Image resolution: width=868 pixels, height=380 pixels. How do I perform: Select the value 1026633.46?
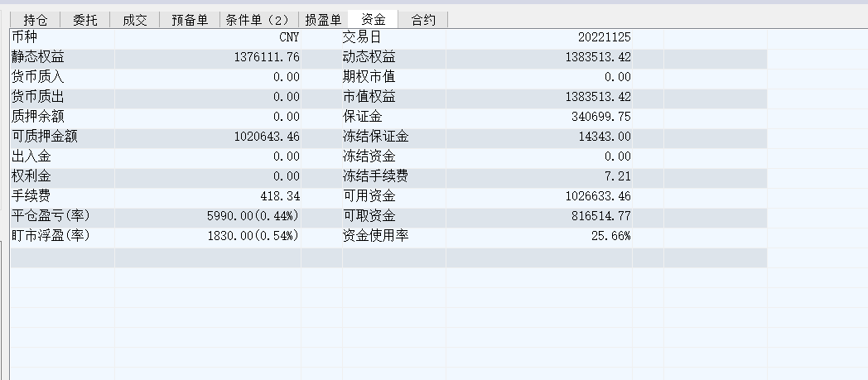pyautogui.click(x=599, y=196)
